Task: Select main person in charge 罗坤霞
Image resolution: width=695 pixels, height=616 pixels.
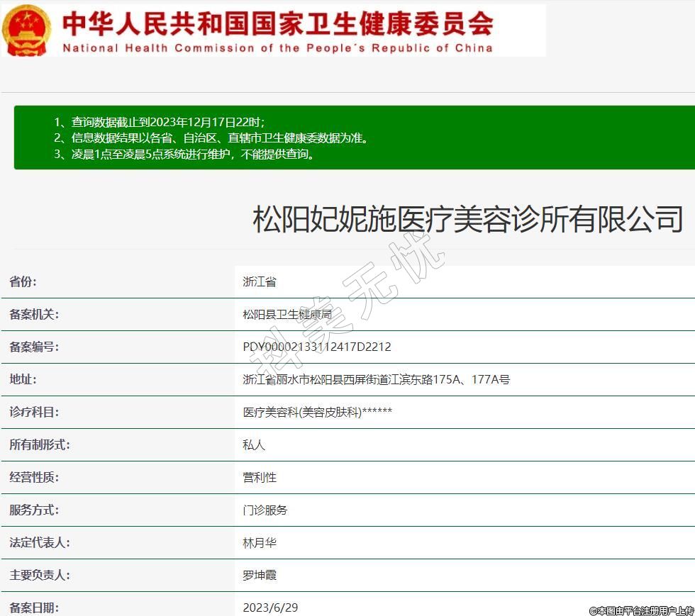Action: pyautogui.click(x=260, y=576)
